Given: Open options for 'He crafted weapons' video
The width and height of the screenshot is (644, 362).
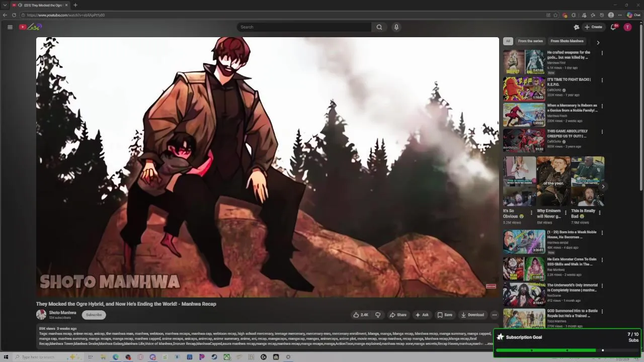Looking at the screenshot, I should (602, 53).
